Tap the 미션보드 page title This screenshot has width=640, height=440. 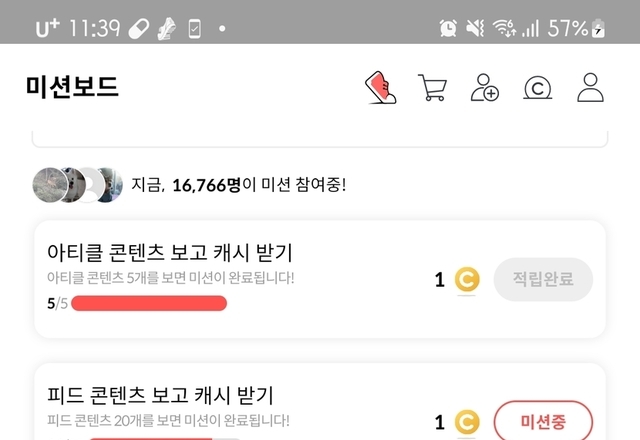click(72, 87)
